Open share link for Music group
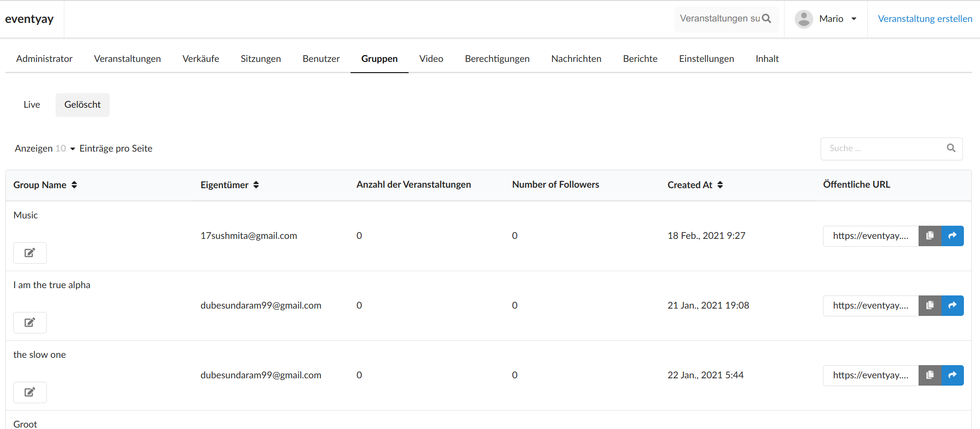This screenshot has width=980, height=429. [952, 236]
